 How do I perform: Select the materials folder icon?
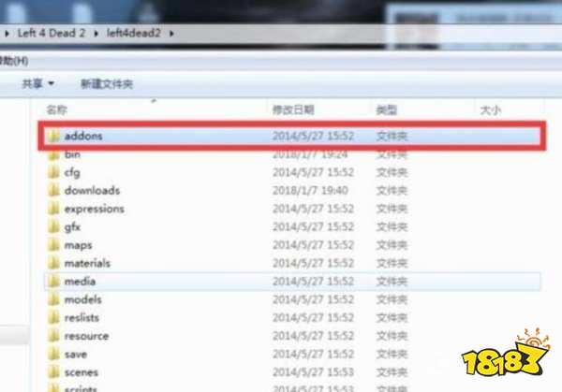tap(53, 264)
